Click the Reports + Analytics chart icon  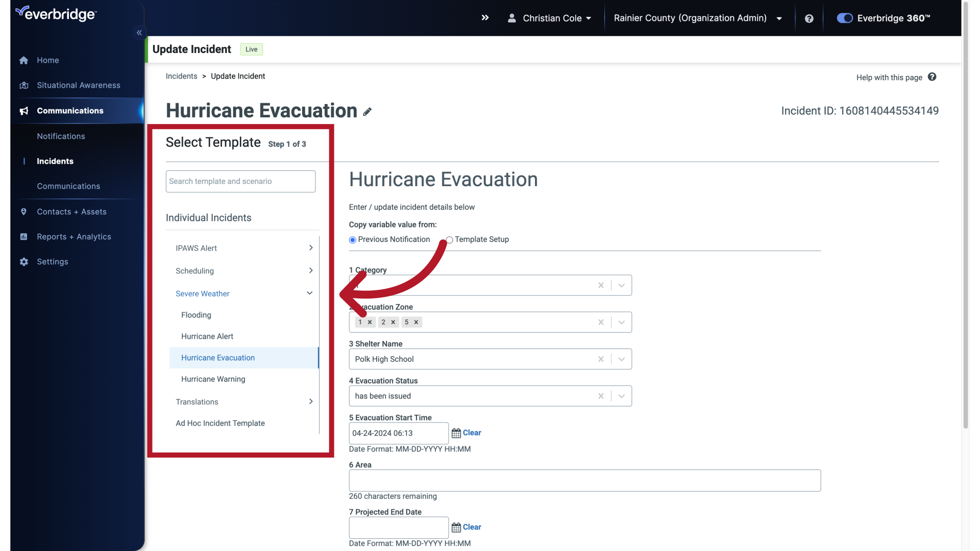click(23, 237)
